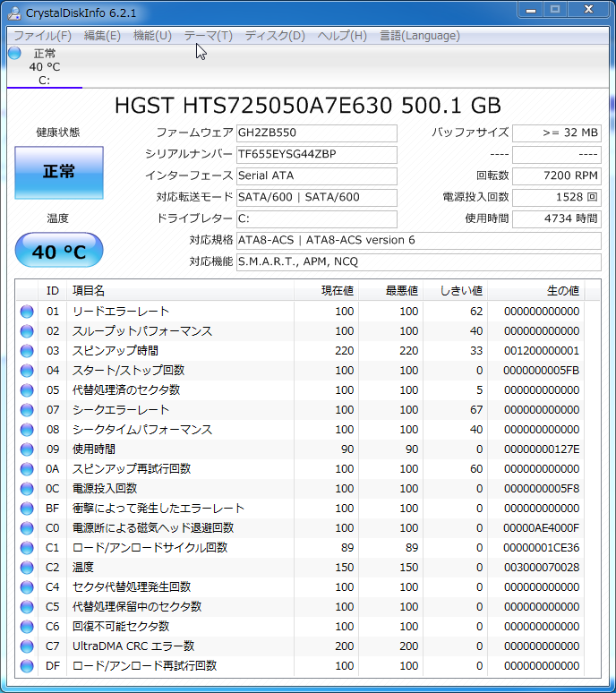Click the firmware field GH2ZB550
This screenshot has height=693, width=616.
coord(316,133)
